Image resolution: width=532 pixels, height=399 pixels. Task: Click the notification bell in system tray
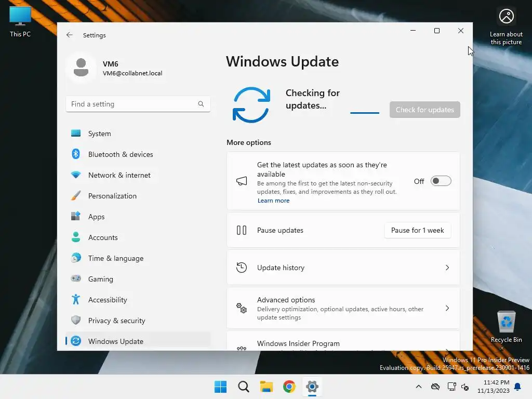click(x=518, y=387)
